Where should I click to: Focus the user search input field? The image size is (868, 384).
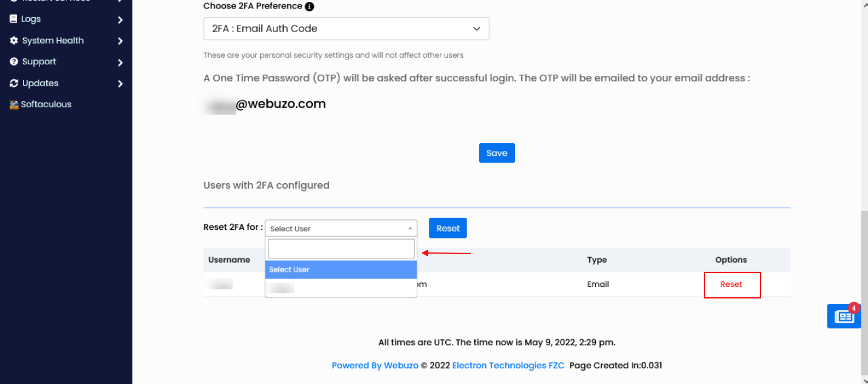click(x=341, y=249)
